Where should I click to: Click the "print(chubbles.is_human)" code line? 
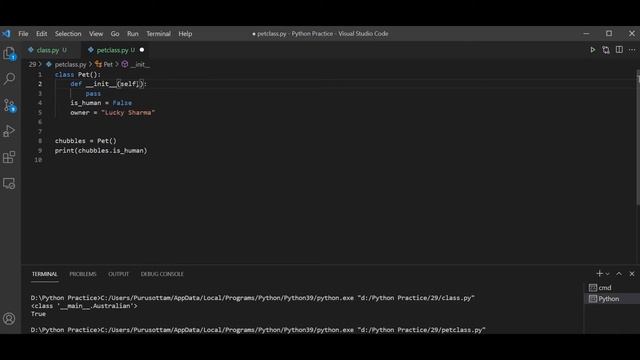pyautogui.click(x=101, y=151)
